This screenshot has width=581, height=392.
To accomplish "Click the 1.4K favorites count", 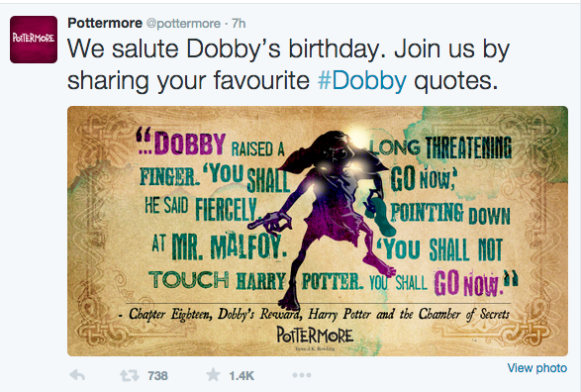I will pos(242,376).
